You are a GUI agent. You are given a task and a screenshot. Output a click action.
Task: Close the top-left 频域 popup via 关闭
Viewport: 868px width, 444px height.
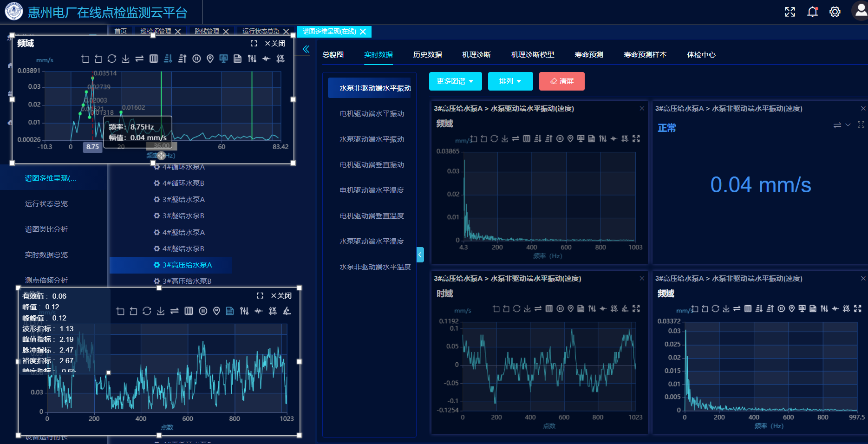pos(275,44)
